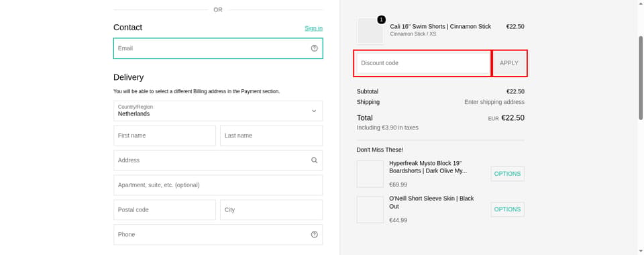Focus the Address input field
This screenshot has height=255, width=644.
tap(218, 160)
